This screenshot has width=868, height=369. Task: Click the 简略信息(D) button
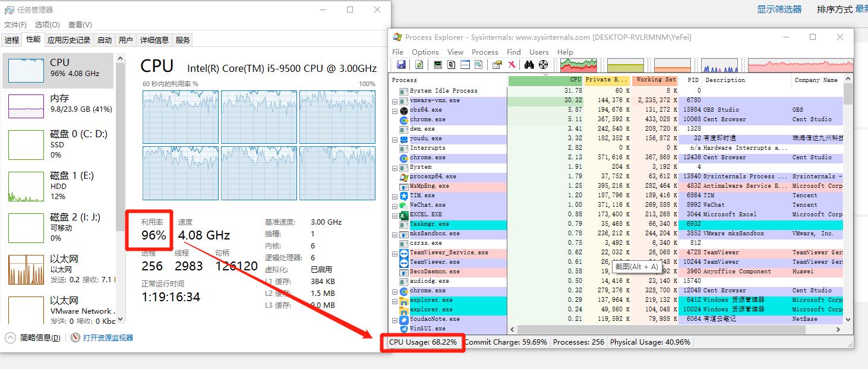tap(40, 338)
